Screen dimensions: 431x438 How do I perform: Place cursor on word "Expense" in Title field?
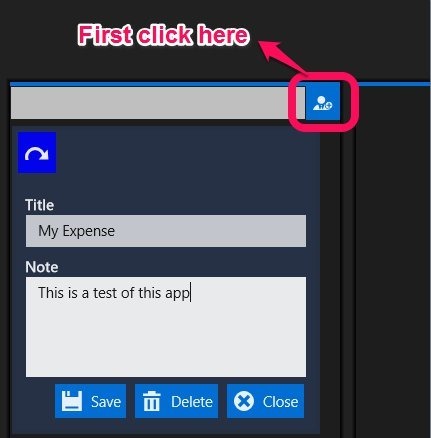(x=89, y=231)
